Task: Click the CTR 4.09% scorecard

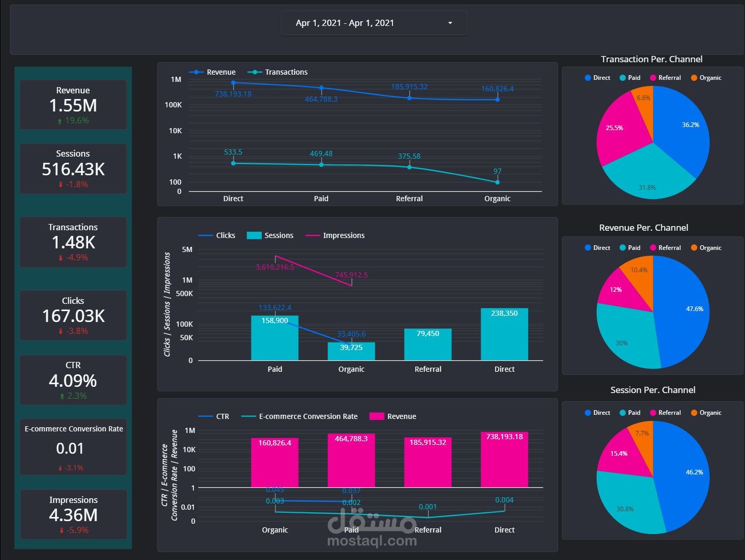Action: tap(73, 380)
